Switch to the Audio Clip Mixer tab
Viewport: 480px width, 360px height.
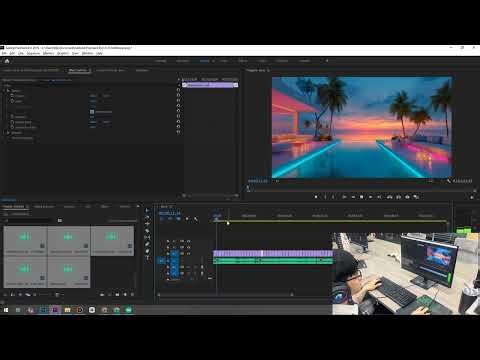pyautogui.click(x=110, y=70)
